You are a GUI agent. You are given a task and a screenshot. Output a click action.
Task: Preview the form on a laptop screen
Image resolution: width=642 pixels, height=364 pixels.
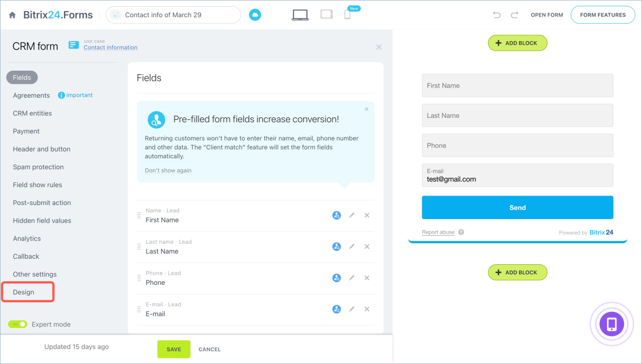click(299, 15)
